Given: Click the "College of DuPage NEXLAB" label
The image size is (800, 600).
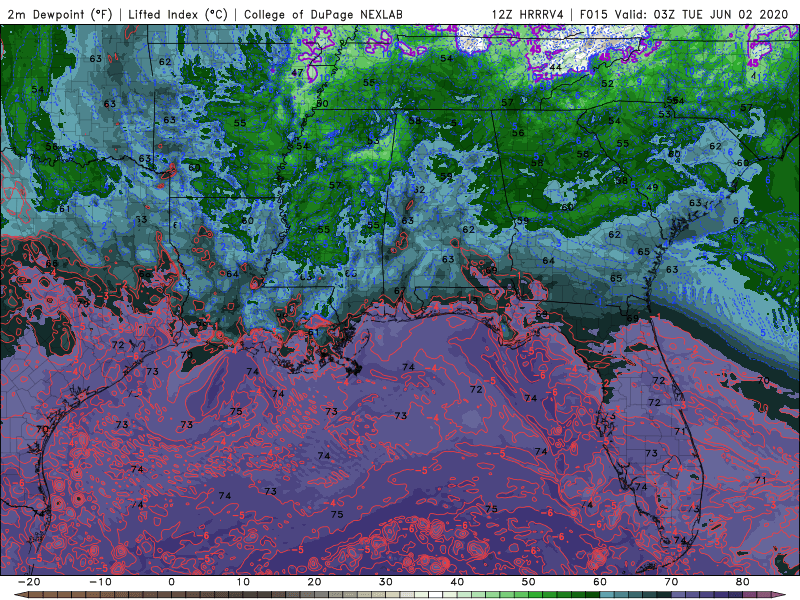Looking at the screenshot, I should 323,14.
